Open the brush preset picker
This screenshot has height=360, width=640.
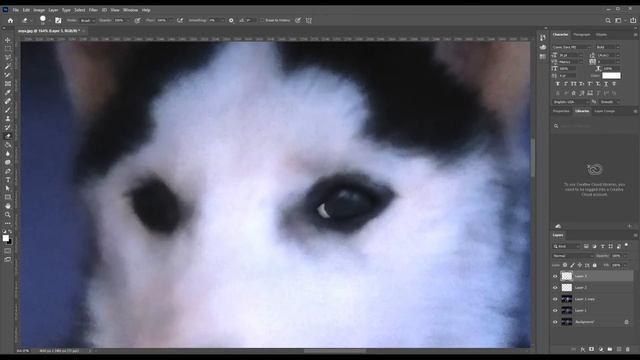click(x=44, y=20)
